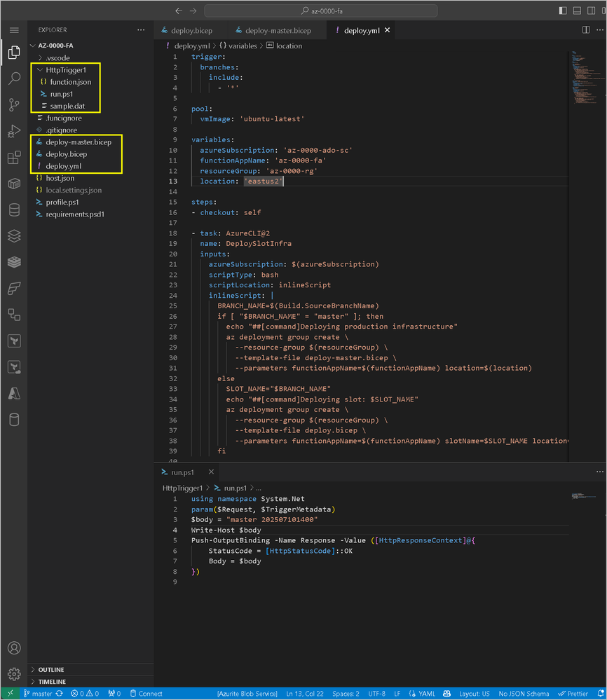Close the run.ps1 tab
The image size is (607, 700).
[x=211, y=472]
